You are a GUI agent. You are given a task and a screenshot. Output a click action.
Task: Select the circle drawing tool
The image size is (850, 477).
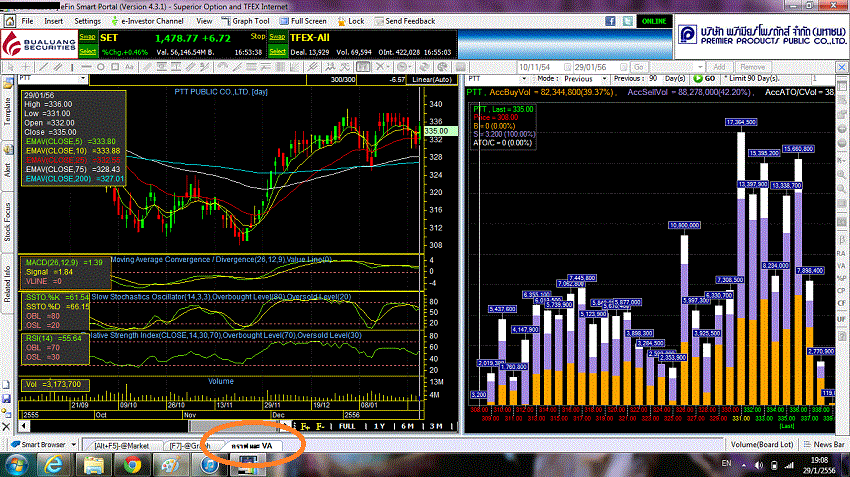pyautogui.click(x=100, y=67)
